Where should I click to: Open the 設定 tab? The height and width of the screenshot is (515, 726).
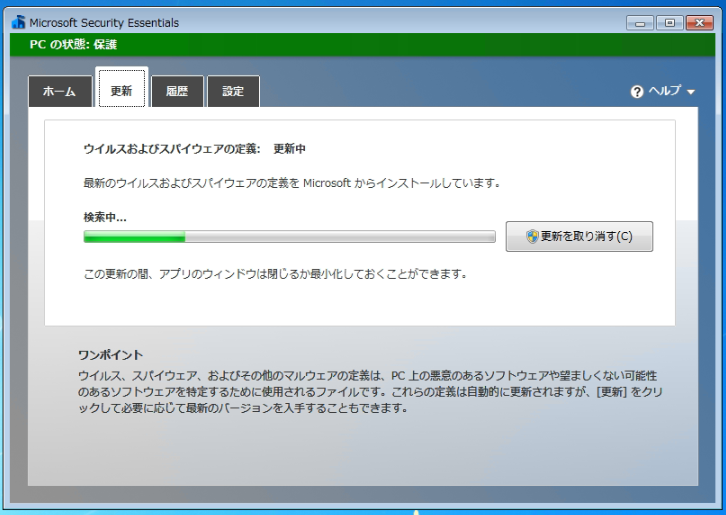coord(233,91)
